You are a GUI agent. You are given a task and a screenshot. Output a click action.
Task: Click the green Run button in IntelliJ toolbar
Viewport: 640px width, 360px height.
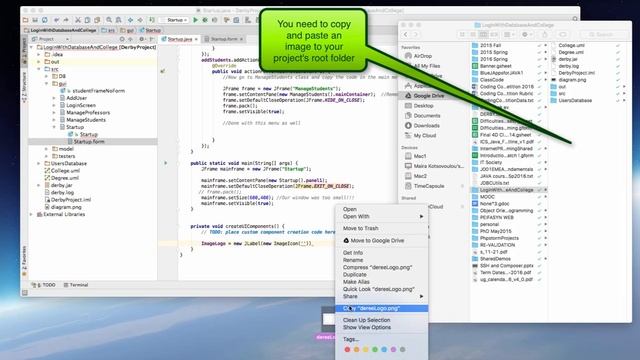coord(196,20)
